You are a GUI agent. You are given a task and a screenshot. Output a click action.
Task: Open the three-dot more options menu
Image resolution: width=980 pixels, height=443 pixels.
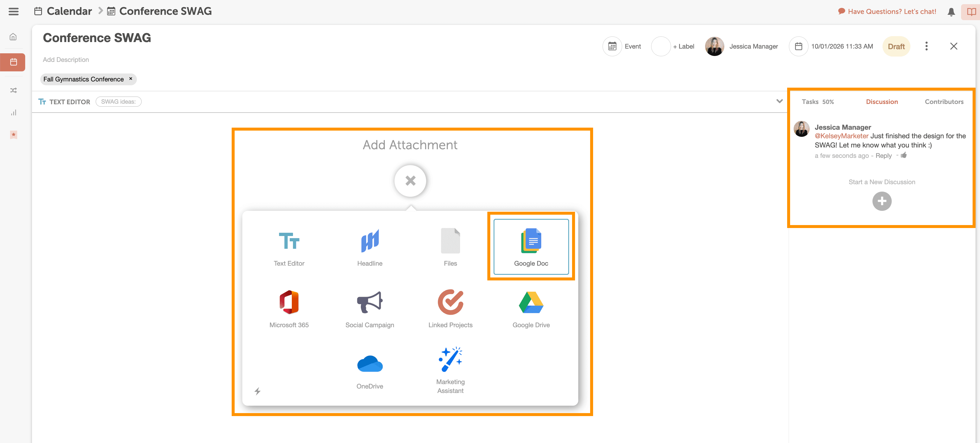[x=926, y=46]
